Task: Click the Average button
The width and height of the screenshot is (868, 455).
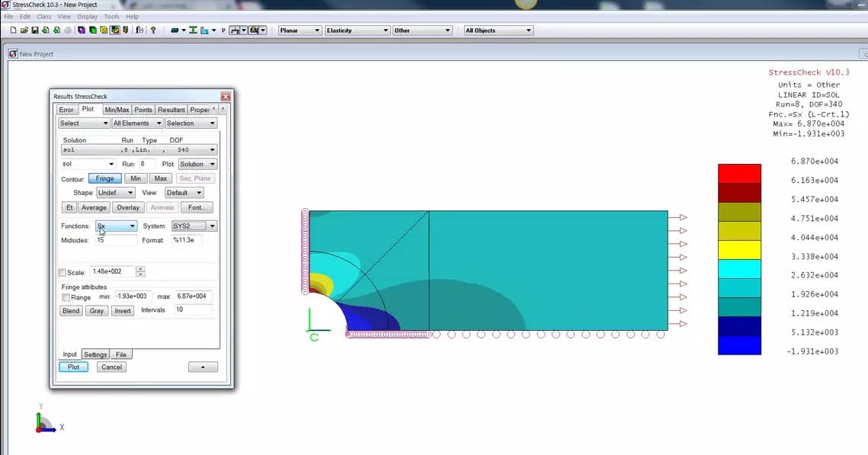Action: coord(94,207)
